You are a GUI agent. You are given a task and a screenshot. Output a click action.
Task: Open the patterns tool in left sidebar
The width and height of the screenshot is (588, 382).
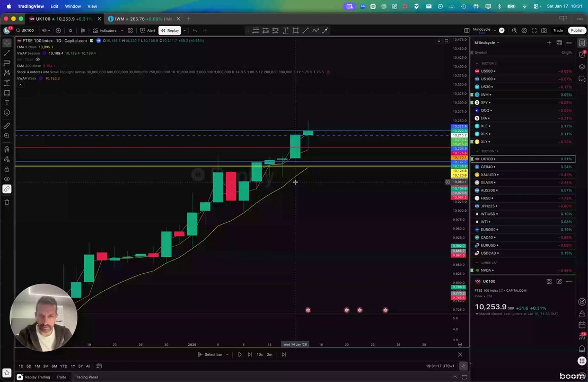coord(7,73)
